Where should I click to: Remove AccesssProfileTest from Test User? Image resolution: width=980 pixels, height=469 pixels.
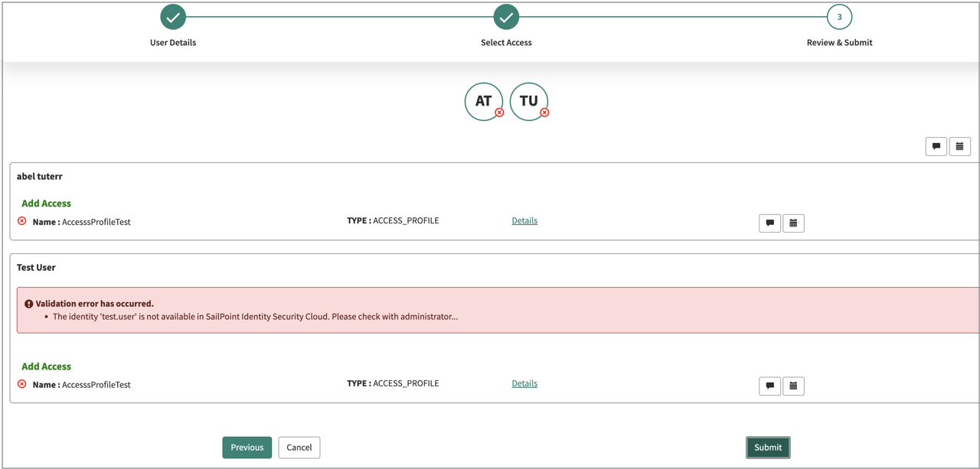pos(22,384)
